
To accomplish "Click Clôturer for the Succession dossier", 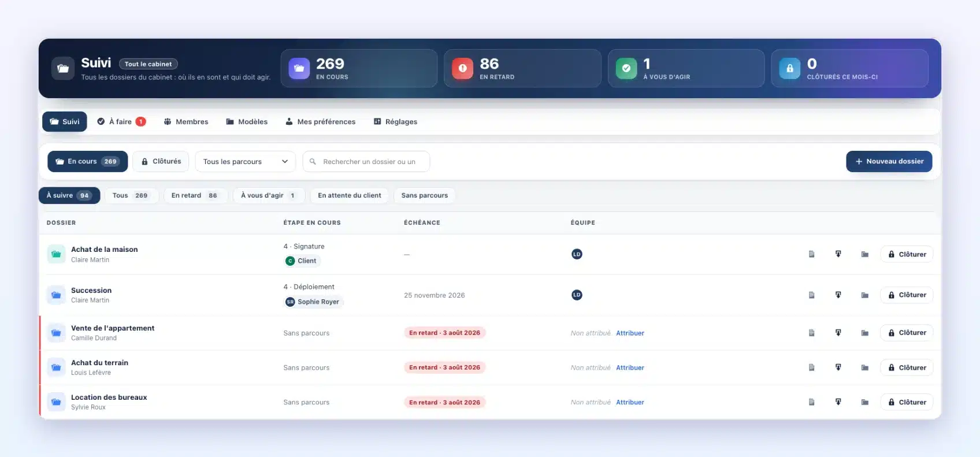I will (907, 295).
